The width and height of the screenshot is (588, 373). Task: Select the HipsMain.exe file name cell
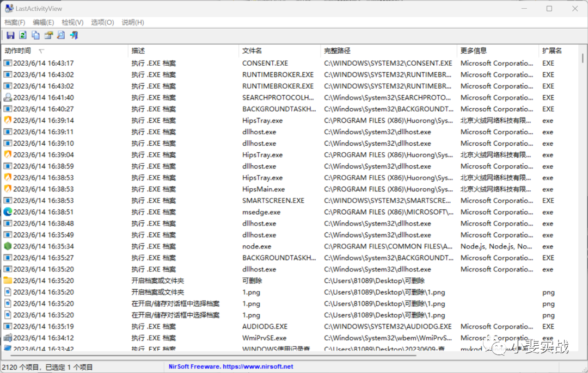(x=264, y=189)
